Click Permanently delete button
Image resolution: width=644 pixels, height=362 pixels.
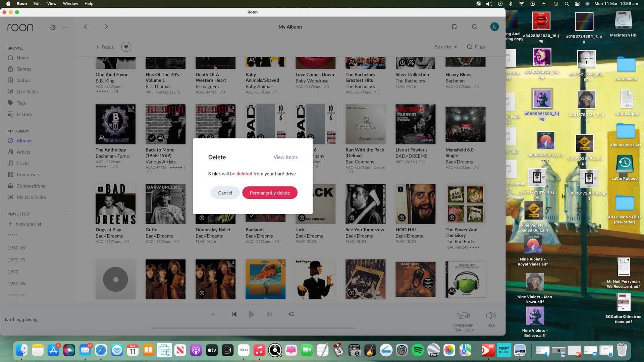270,193
